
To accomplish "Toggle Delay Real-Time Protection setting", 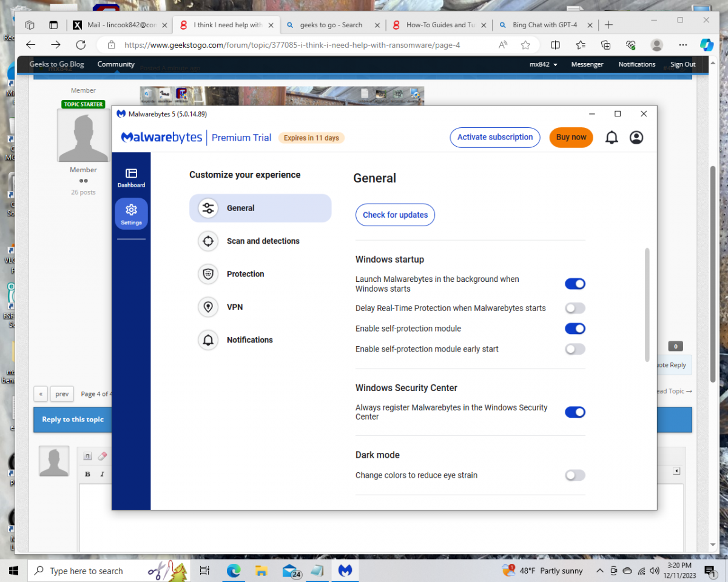I will [x=575, y=309].
